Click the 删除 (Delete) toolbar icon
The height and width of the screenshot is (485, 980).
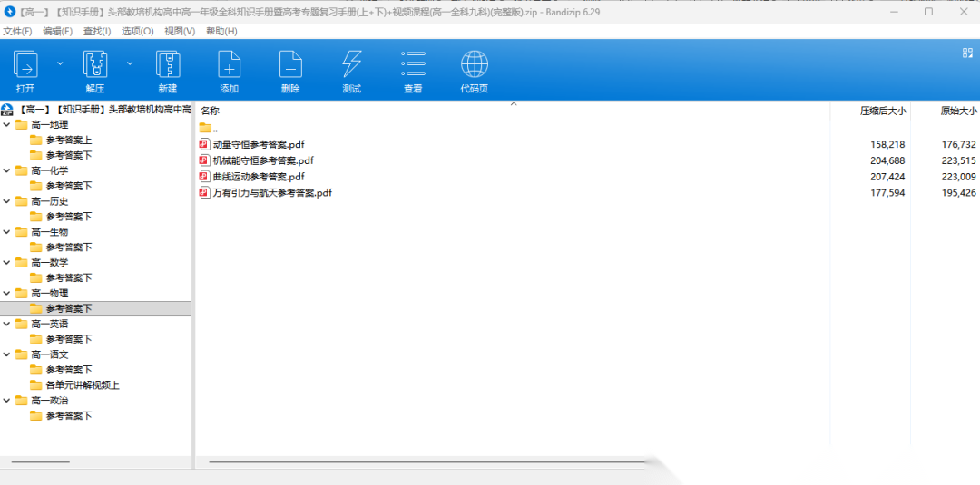(x=290, y=65)
